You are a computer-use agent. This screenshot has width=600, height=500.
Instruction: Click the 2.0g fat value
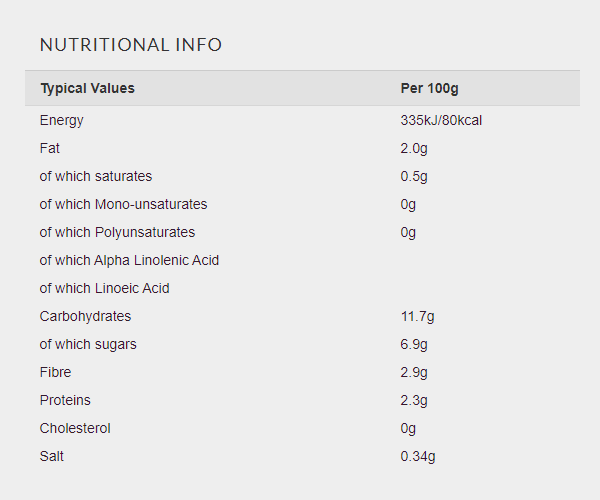pyautogui.click(x=414, y=148)
